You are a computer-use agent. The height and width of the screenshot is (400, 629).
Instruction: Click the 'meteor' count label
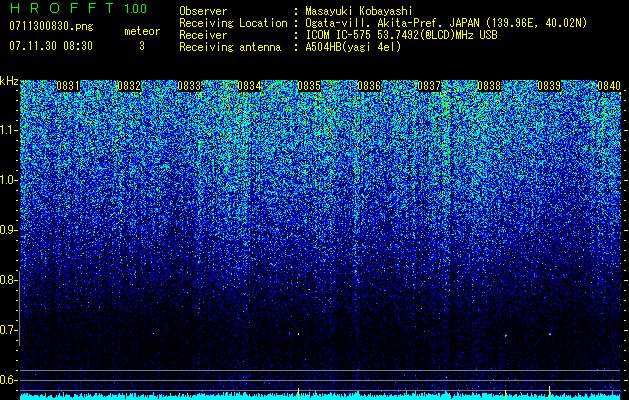tap(142, 31)
